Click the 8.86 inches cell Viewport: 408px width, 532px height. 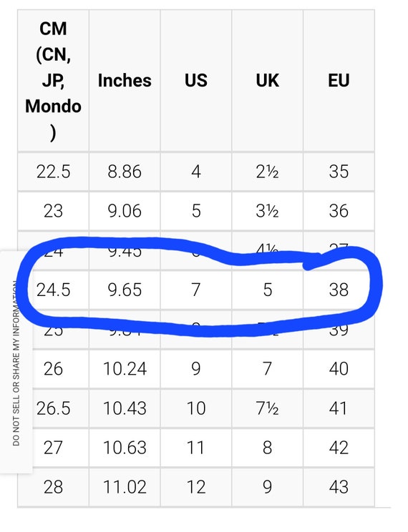125,172
